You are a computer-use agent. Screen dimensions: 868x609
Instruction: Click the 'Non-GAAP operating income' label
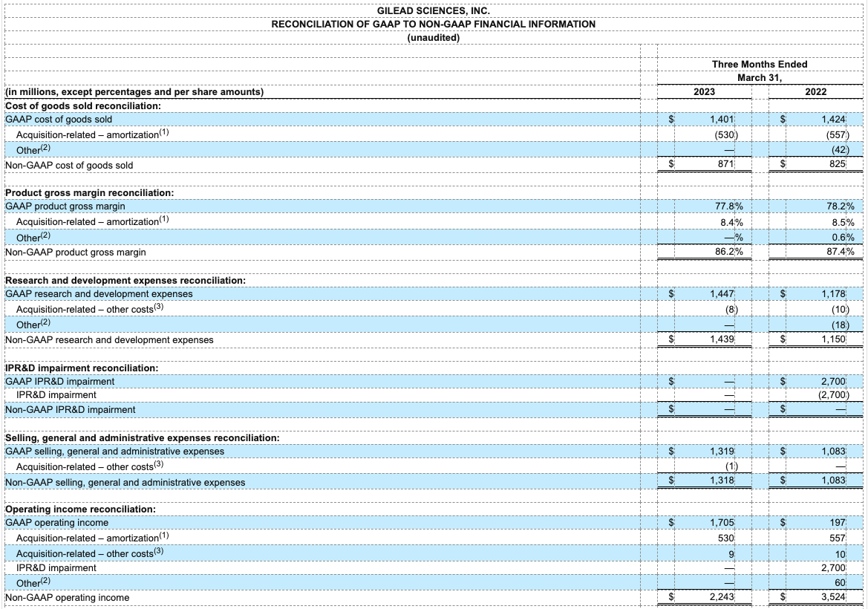pos(67,598)
